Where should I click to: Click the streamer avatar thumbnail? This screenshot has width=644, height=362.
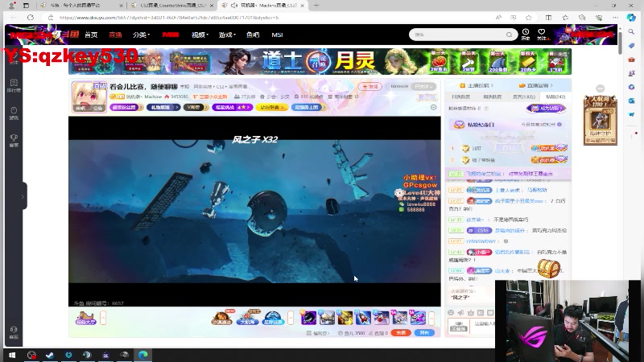pos(89,97)
